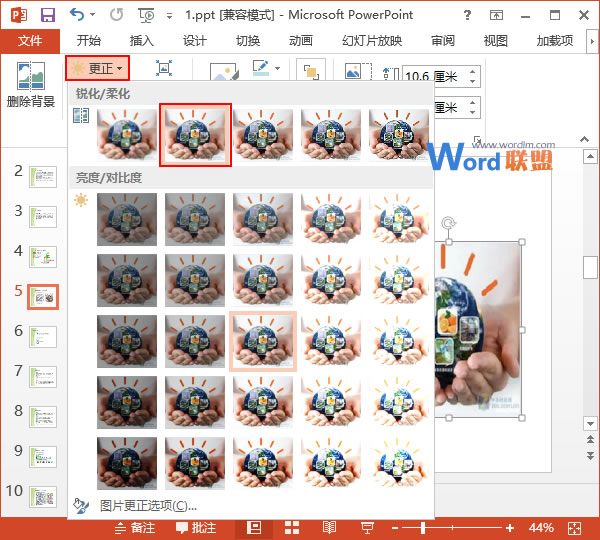Screen dimensions: 600x540
Task: Click the crop picture icon
Action: [359, 70]
